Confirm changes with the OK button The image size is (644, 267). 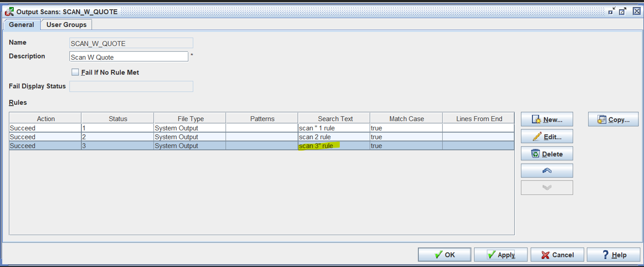(x=444, y=255)
